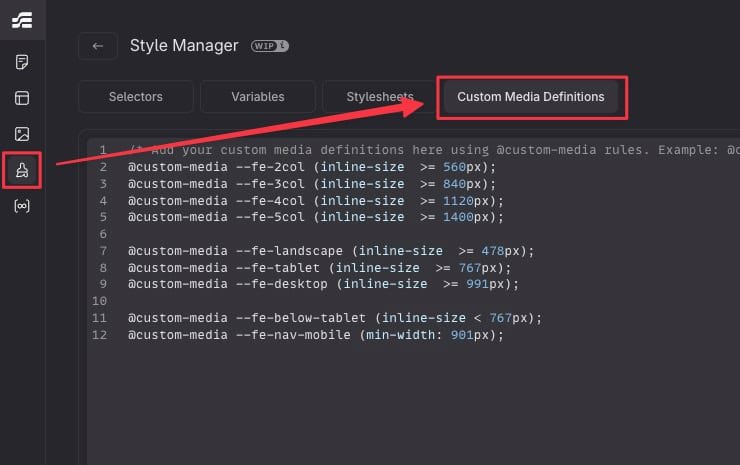Click the --fe-nav-mobile definition line

pyautogui.click(x=316, y=335)
